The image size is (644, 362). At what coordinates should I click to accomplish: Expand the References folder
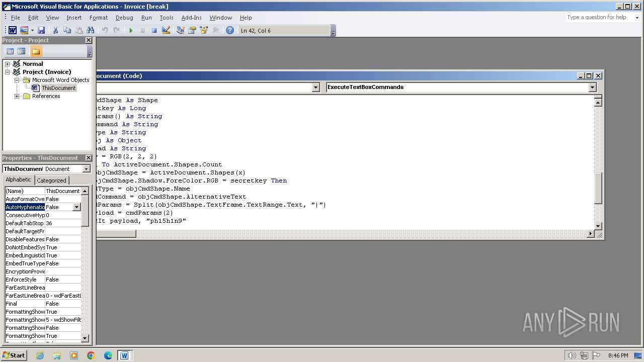pos(17,96)
